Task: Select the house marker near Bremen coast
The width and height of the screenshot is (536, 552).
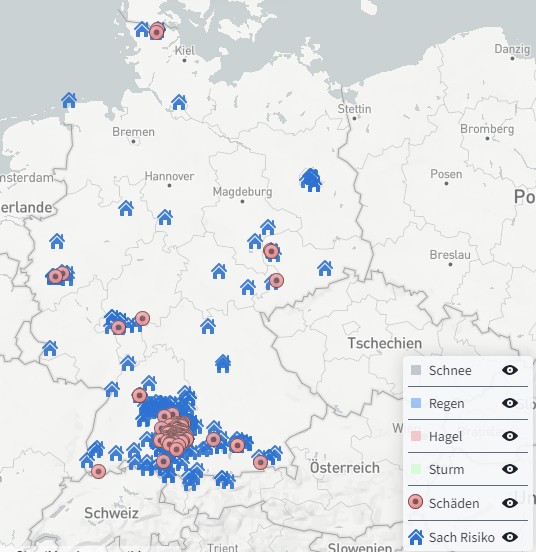Action: coord(69,100)
